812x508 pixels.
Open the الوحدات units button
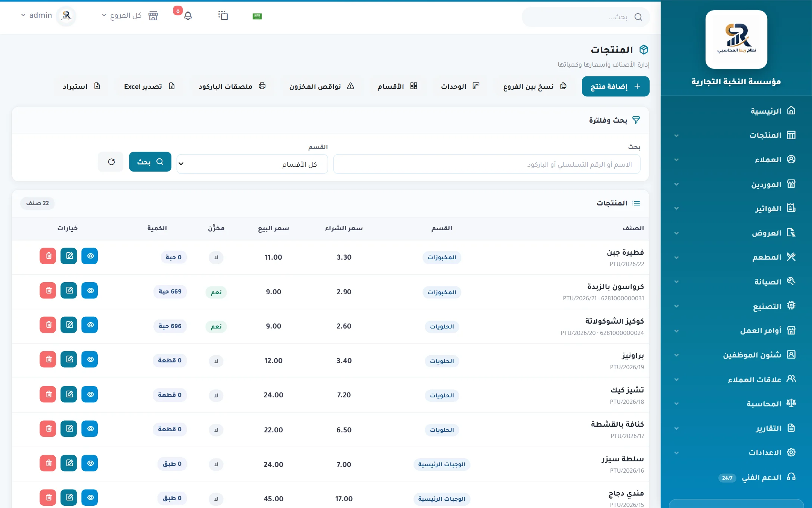click(460, 87)
